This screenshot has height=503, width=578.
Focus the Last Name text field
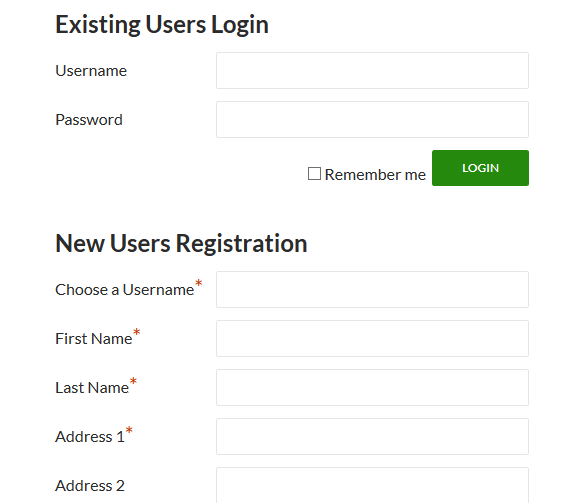(x=372, y=387)
